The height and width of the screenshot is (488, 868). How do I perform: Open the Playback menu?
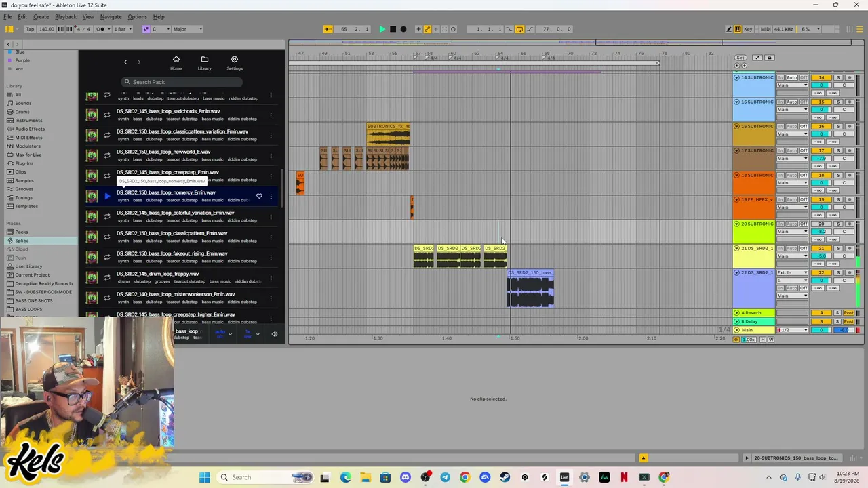pyautogui.click(x=66, y=17)
